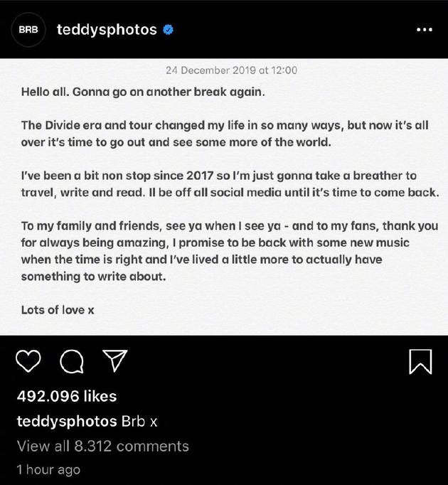Viewport: 448px width, 485px height.
Task: View all 8.312 comments
Action: [102, 446]
